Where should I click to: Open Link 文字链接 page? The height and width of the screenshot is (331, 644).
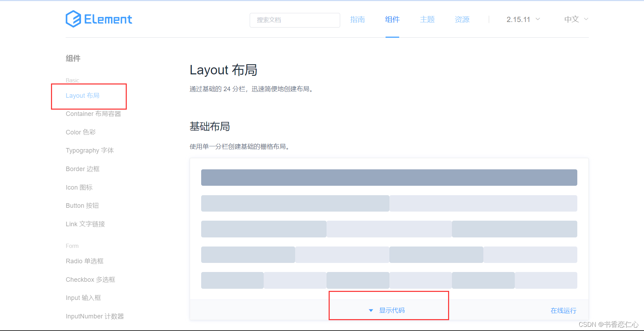[x=86, y=224]
